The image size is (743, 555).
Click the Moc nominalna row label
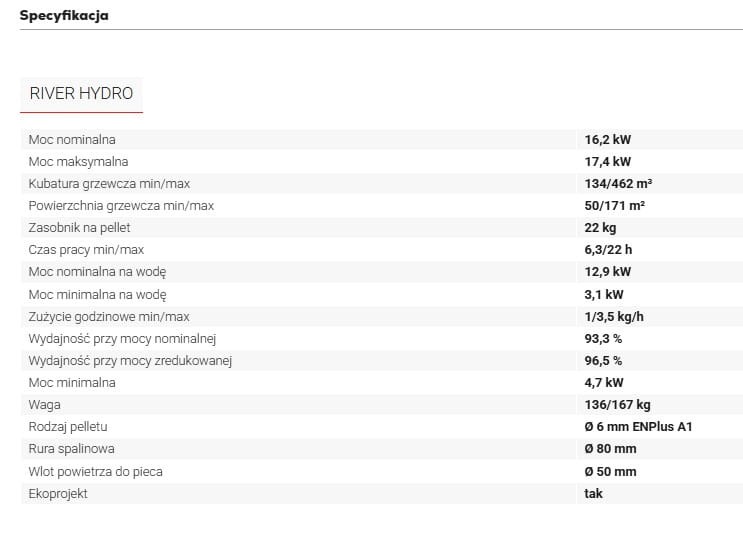[x=72, y=140]
